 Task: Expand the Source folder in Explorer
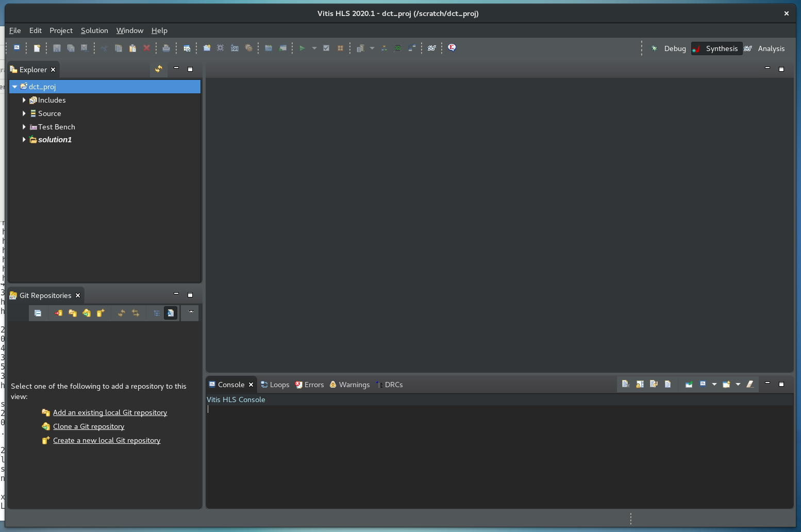24,113
